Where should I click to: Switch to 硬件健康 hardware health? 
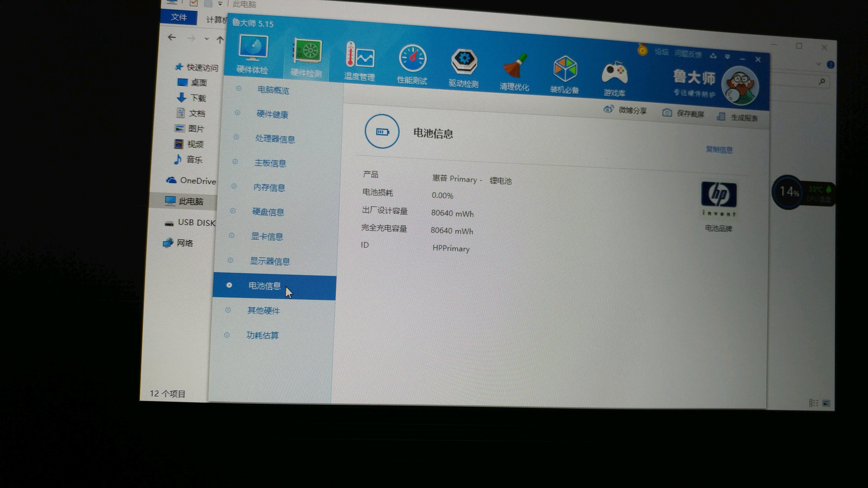(272, 114)
